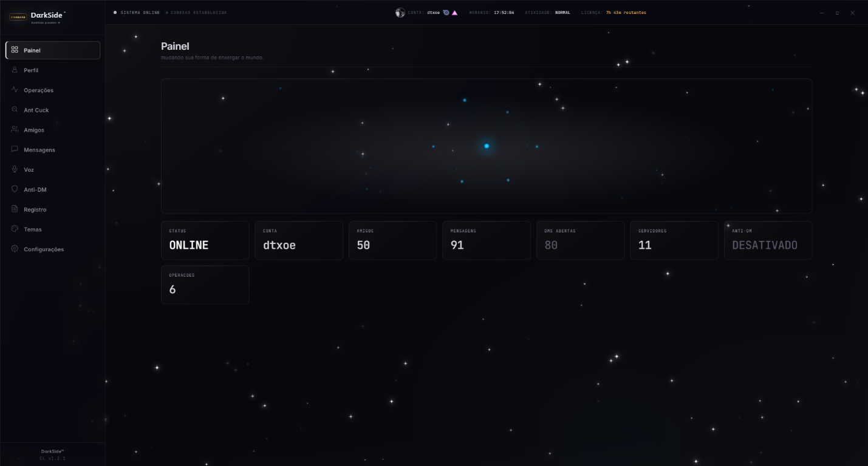Click the Mensagens chat bubble icon

15,149
